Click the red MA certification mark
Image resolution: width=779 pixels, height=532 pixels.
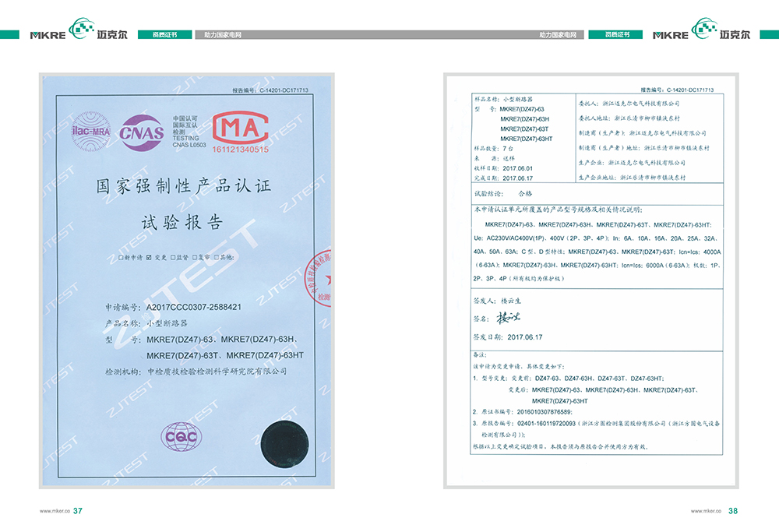click(241, 128)
